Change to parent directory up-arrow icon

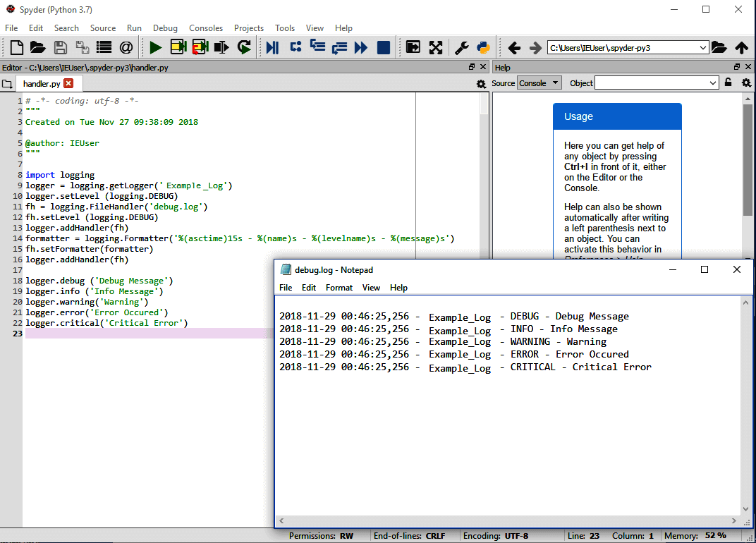[x=741, y=47]
